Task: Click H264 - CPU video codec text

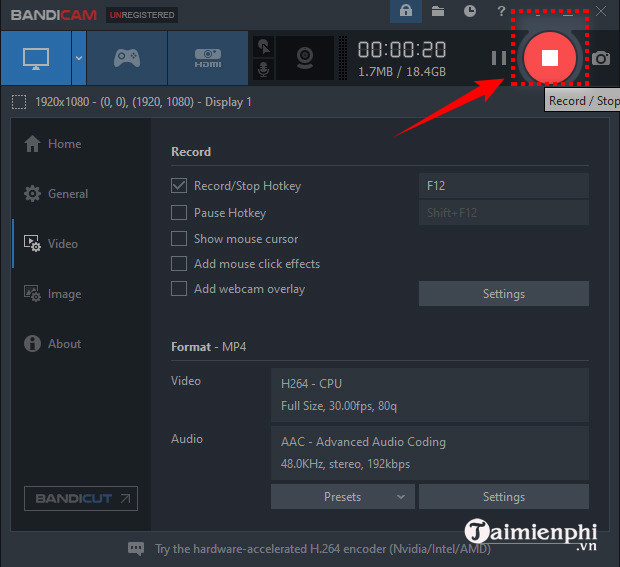Action: pos(311,384)
